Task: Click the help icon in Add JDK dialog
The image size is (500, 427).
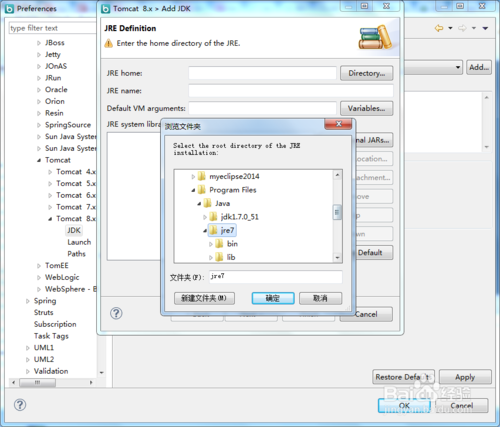Action: [x=116, y=313]
